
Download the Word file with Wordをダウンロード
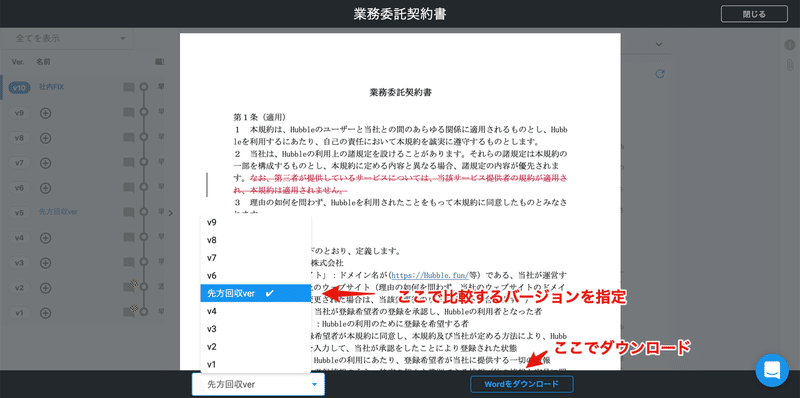point(521,384)
